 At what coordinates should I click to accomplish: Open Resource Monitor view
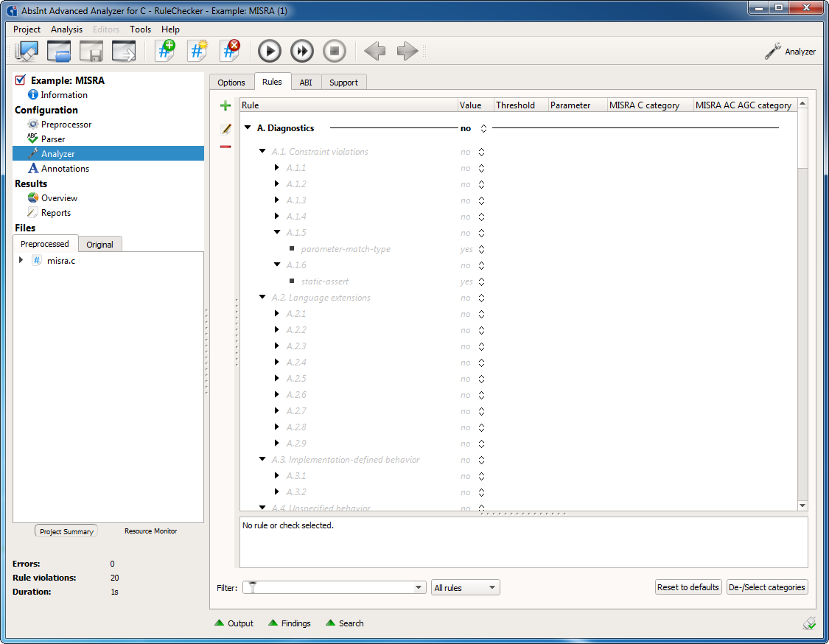click(x=150, y=531)
